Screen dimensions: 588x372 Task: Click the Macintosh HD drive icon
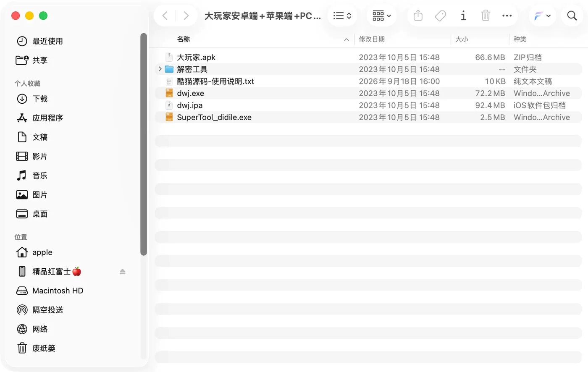[22, 291]
